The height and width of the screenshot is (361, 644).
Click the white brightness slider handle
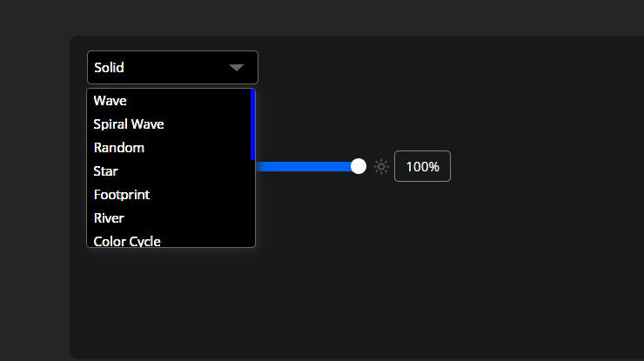pyautogui.click(x=358, y=166)
